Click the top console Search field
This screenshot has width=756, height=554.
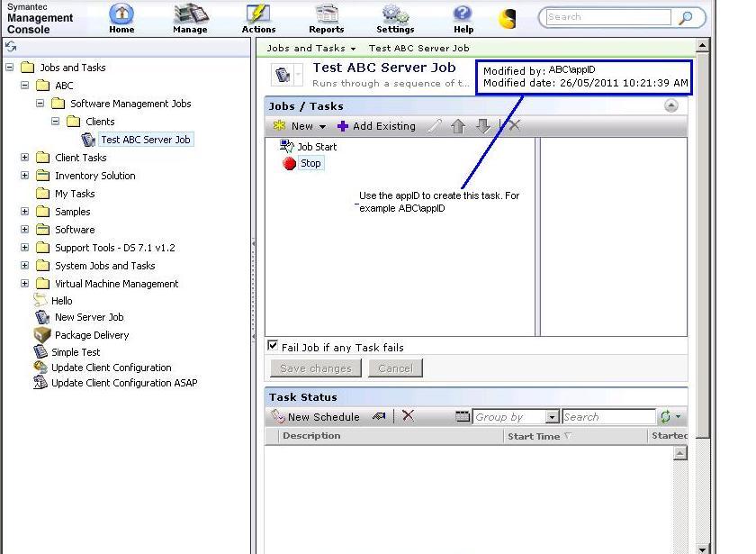pyautogui.click(x=608, y=17)
